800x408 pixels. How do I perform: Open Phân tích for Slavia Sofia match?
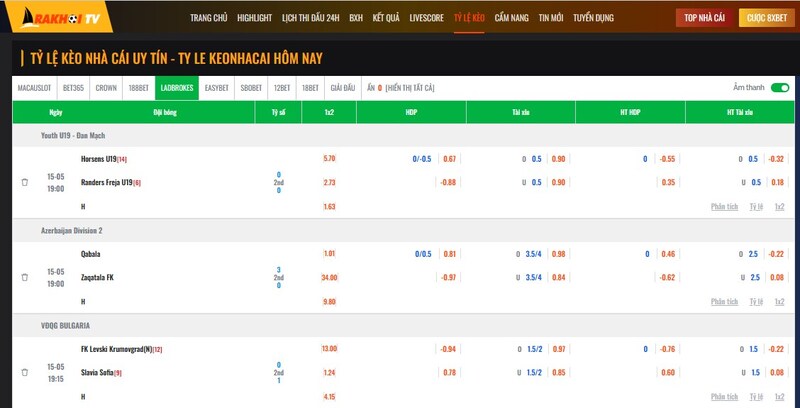tap(724, 396)
